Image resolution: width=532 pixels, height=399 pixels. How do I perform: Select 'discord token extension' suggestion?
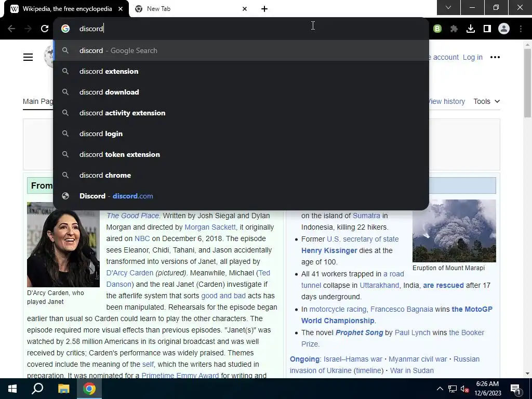[241, 154]
